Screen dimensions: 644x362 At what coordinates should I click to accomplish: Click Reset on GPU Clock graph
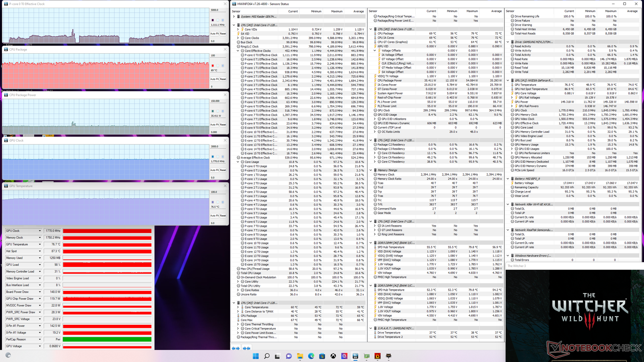[x=223, y=170]
